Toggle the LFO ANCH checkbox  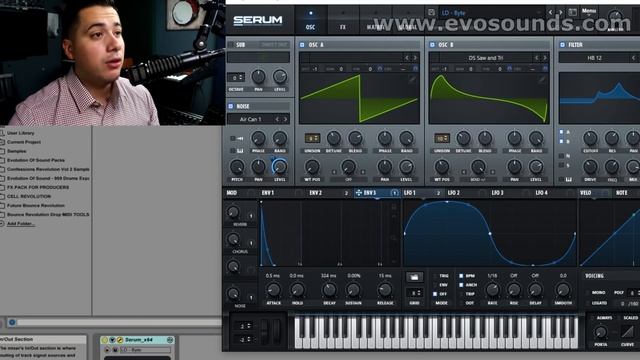click(461, 285)
